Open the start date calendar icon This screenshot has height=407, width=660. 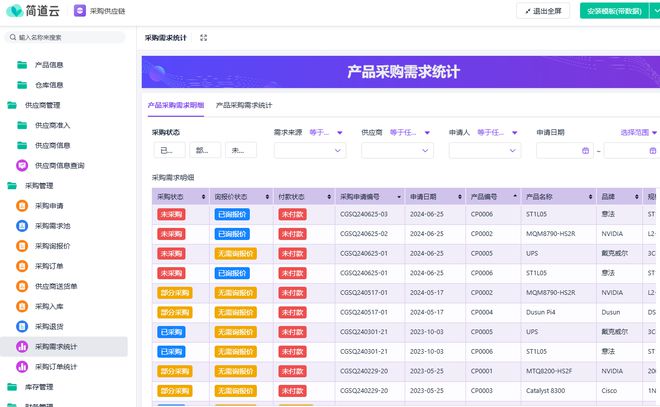(x=585, y=151)
